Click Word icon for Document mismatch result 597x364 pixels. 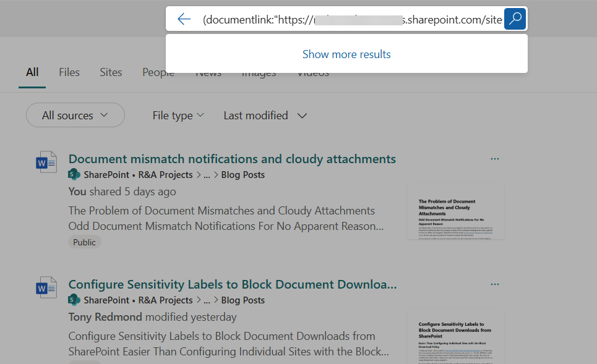(46, 162)
